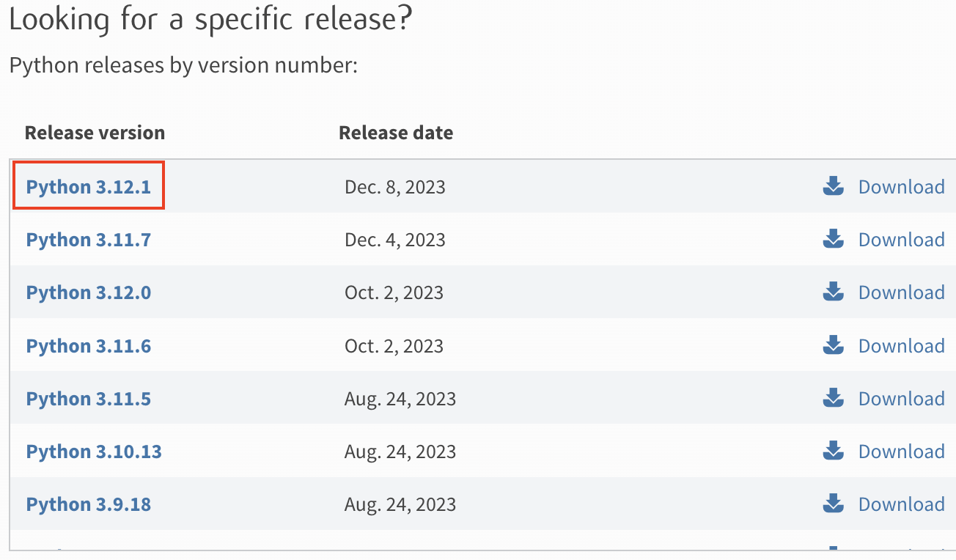Click Download text for Python 3.9.18

[x=901, y=504]
